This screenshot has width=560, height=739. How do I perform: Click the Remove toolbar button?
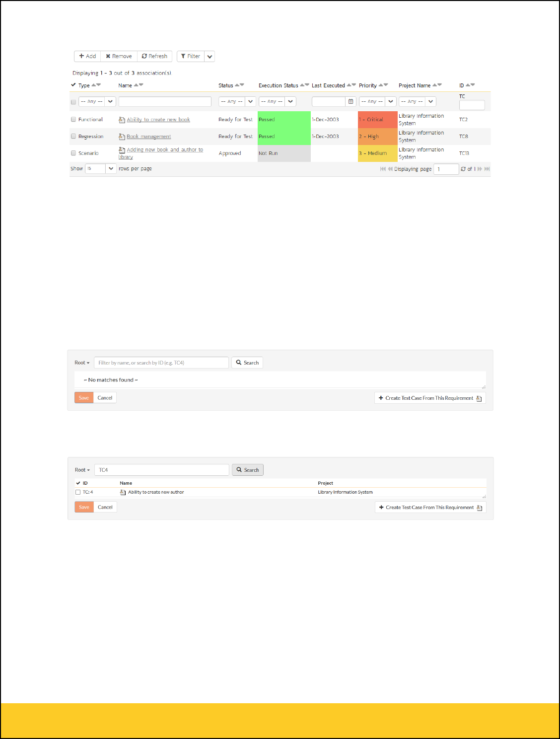(119, 56)
